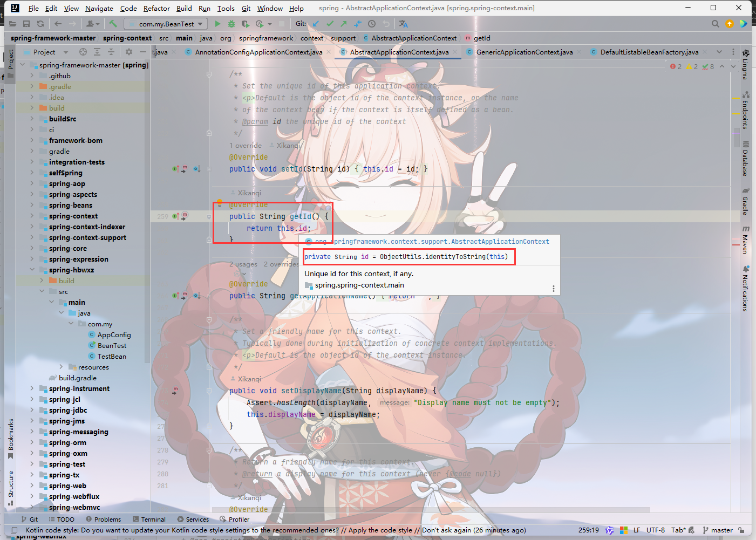
Task: Select BeanTest class in project tree
Action: 112,345
